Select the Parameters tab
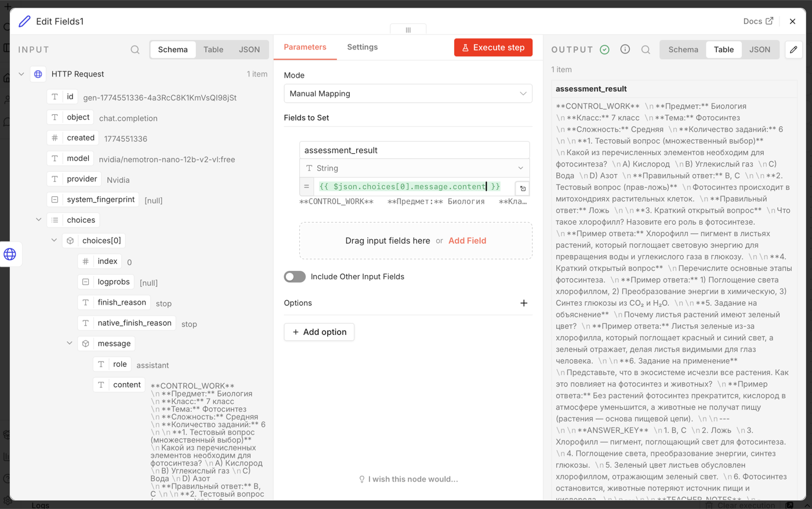This screenshot has height=509, width=812. (305, 47)
